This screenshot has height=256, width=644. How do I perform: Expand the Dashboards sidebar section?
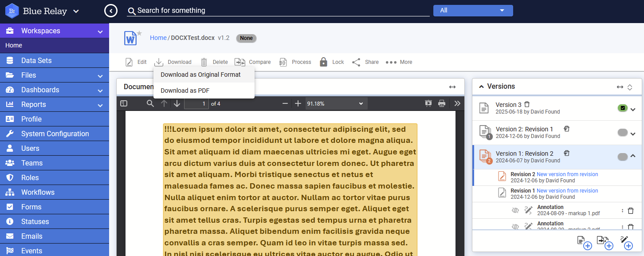click(x=100, y=91)
